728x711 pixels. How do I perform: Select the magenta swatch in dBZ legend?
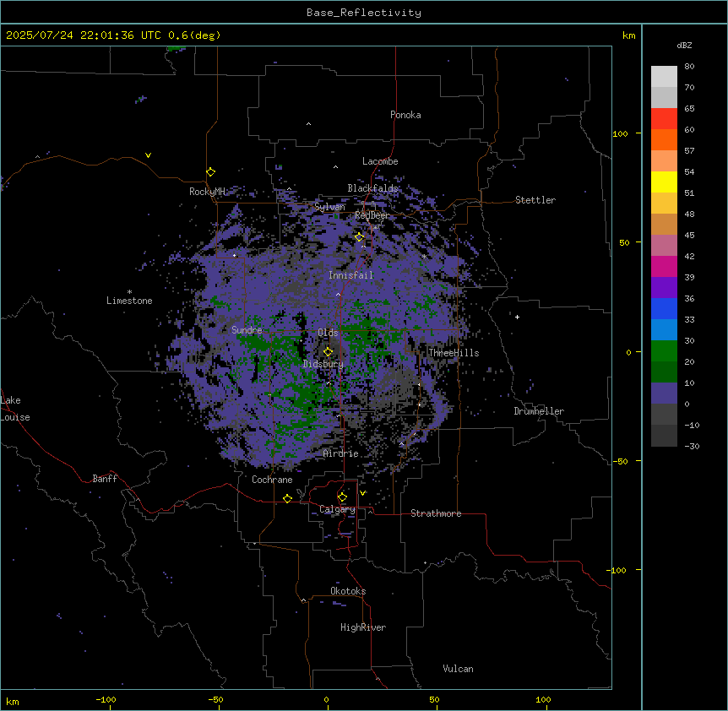(x=664, y=266)
